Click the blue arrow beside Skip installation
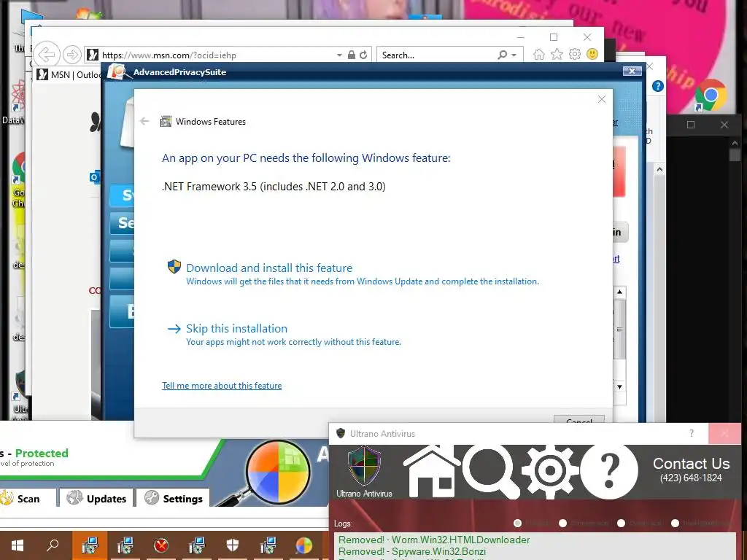Viewport: 747px width, 560px height. [174, 329]
